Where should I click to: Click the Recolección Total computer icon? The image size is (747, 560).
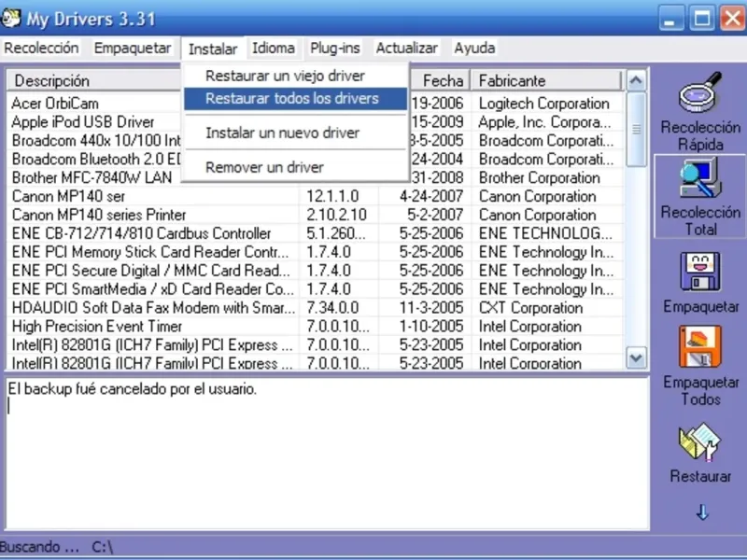tap(699, 178)
